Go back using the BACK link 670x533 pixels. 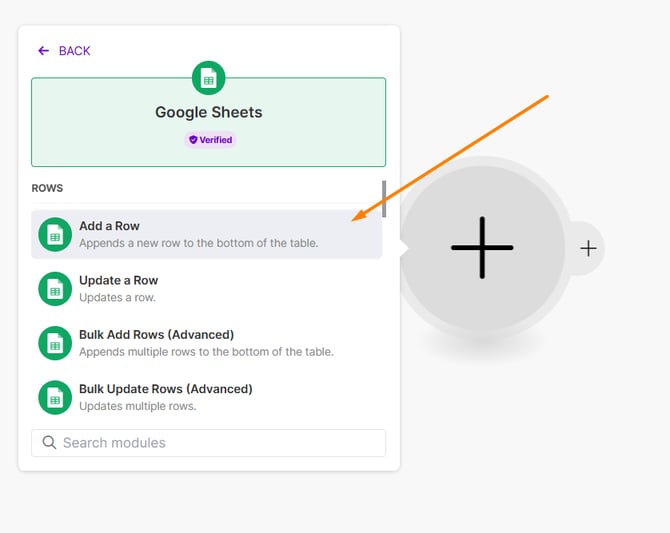(x=74, y=51)
